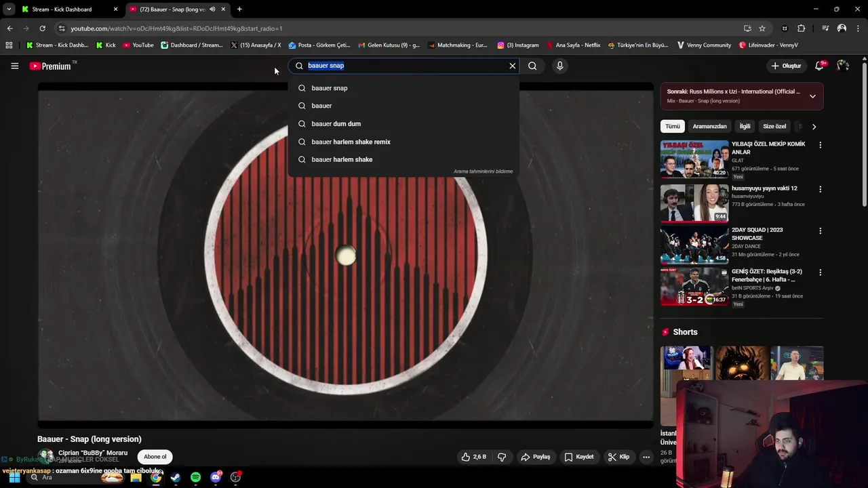Open a new browser tab

point(239,9)
